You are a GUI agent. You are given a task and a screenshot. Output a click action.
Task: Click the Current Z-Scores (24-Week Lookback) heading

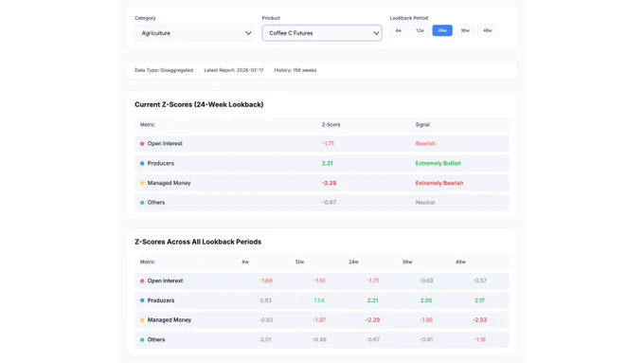(199, 104)
